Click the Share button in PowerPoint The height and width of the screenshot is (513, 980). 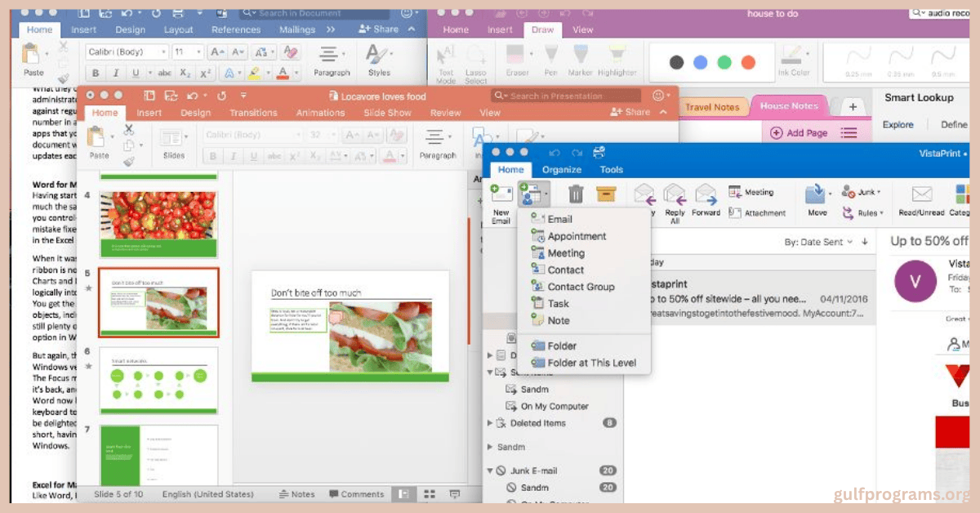(632, 113)
